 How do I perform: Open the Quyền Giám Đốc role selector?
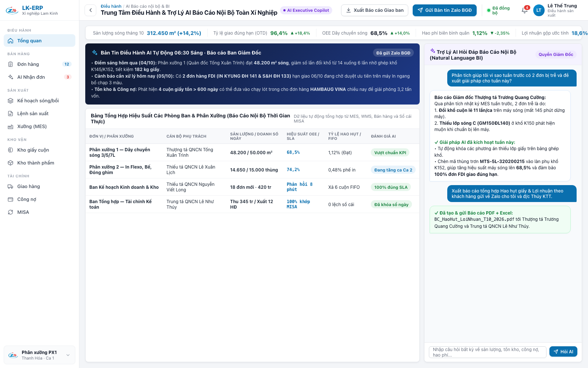556,54
